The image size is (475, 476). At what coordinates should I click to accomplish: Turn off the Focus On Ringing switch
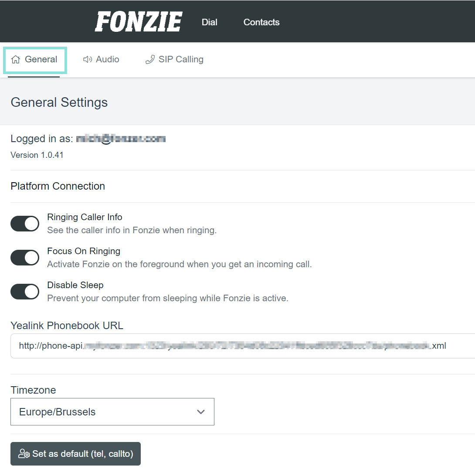coord(25,258)
